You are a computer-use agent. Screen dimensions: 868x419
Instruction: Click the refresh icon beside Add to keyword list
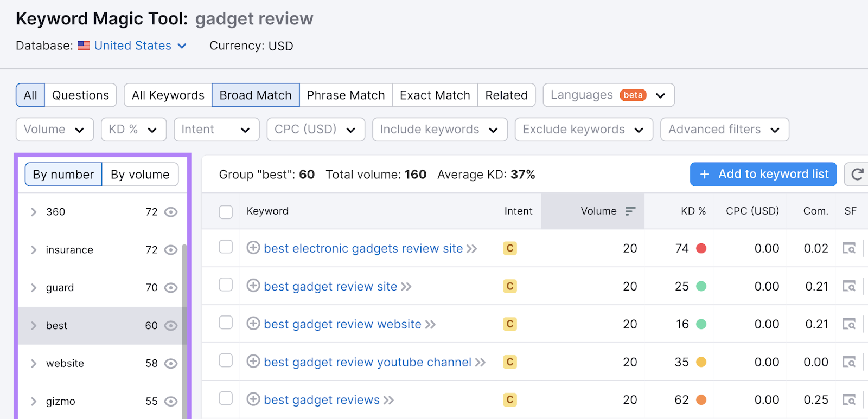pos(857,175)
